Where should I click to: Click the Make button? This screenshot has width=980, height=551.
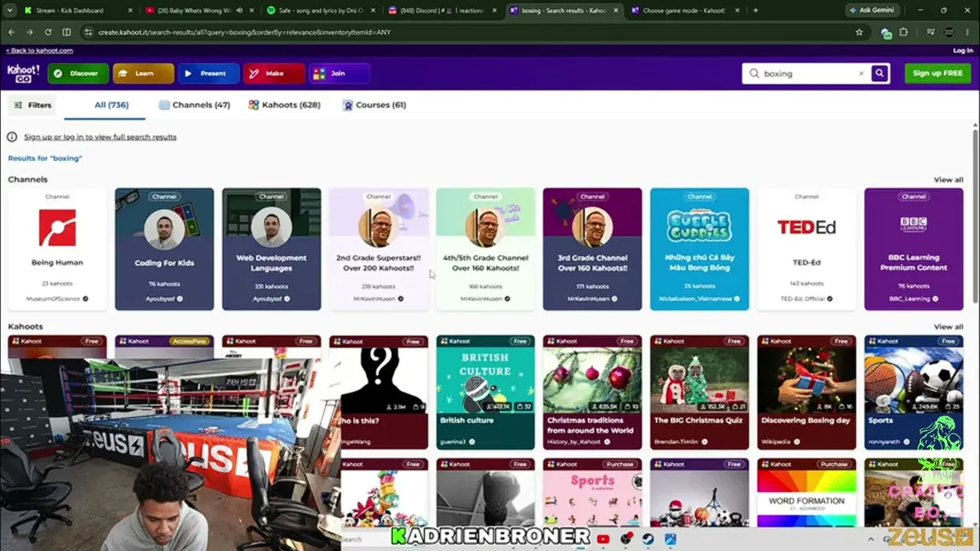273,73
